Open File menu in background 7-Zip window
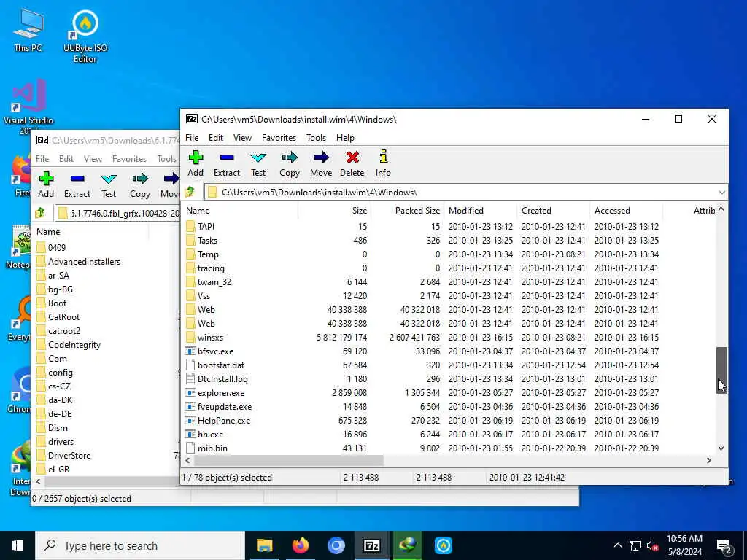Screen dimensions: 747x560 pos(42,158)
